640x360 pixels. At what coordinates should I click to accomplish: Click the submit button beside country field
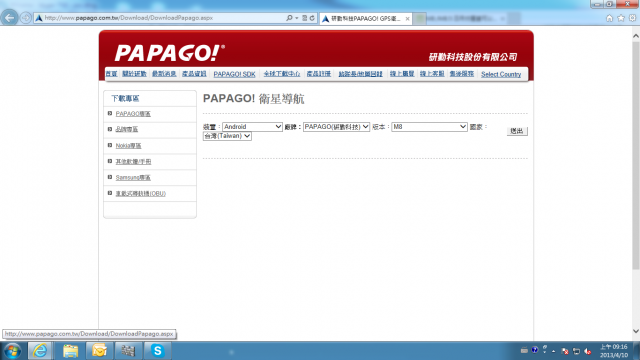517,131
